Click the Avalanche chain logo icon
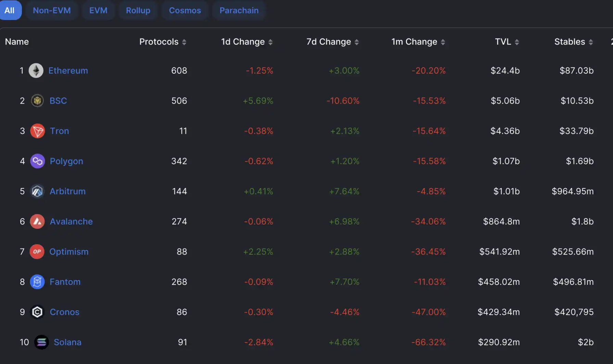This screenshot has width=613, height=364. pyautogui.click(x=37, y=221)
